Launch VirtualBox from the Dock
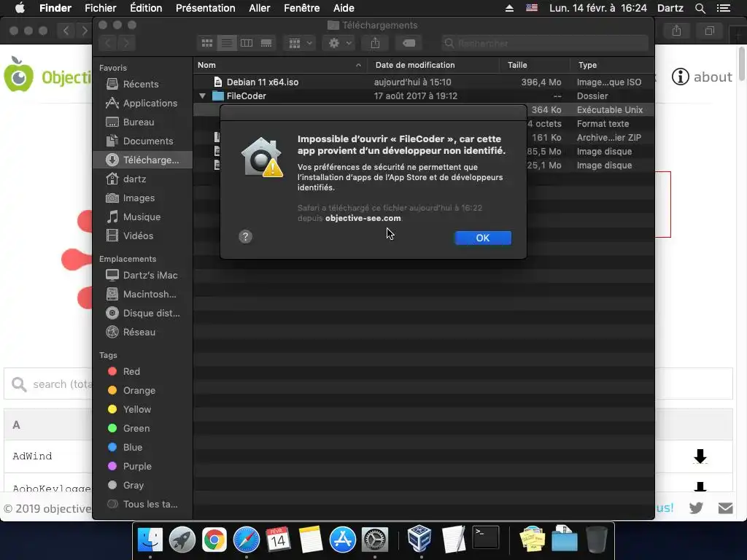 click(x=419, y=539)
